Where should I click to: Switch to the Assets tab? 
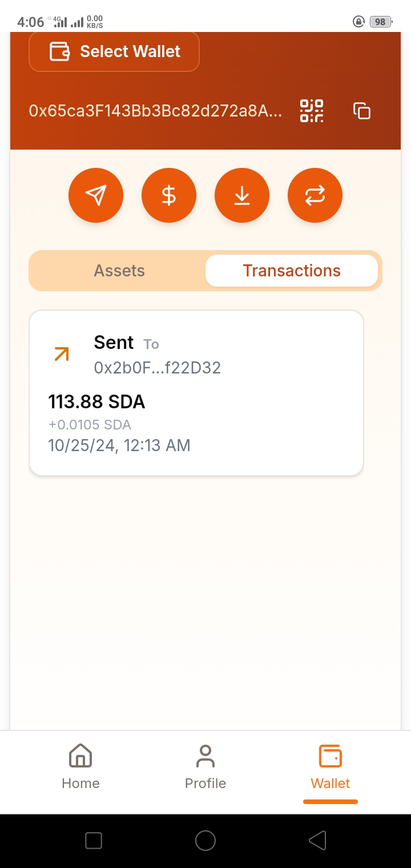tap(119, 271)
